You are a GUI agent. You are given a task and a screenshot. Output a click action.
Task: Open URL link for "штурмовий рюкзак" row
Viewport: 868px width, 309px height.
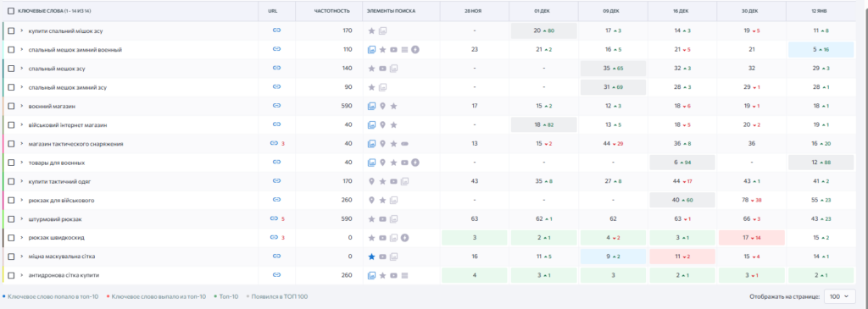tap(274, 218)
